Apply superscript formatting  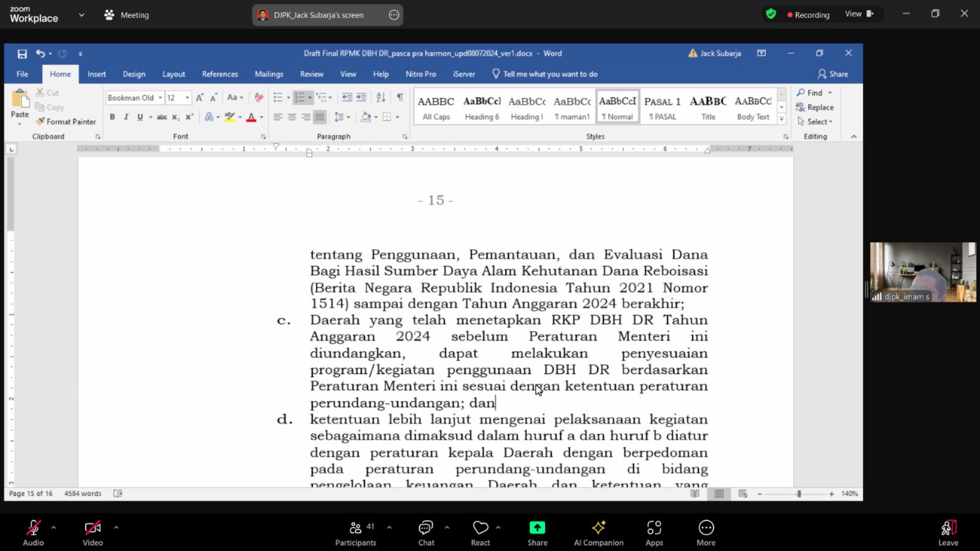189,117
